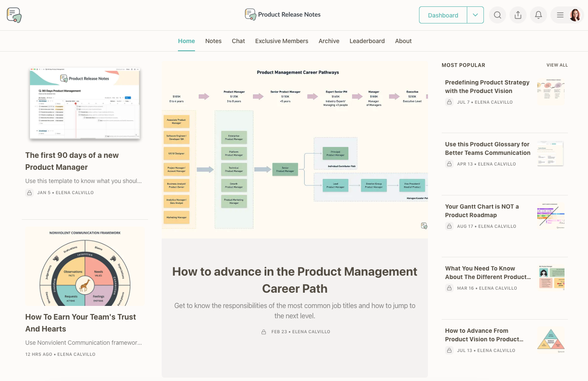Click the site logo icon in top-left corner
The width and height of the screenshot is (588, 381).
pos(14,15)
